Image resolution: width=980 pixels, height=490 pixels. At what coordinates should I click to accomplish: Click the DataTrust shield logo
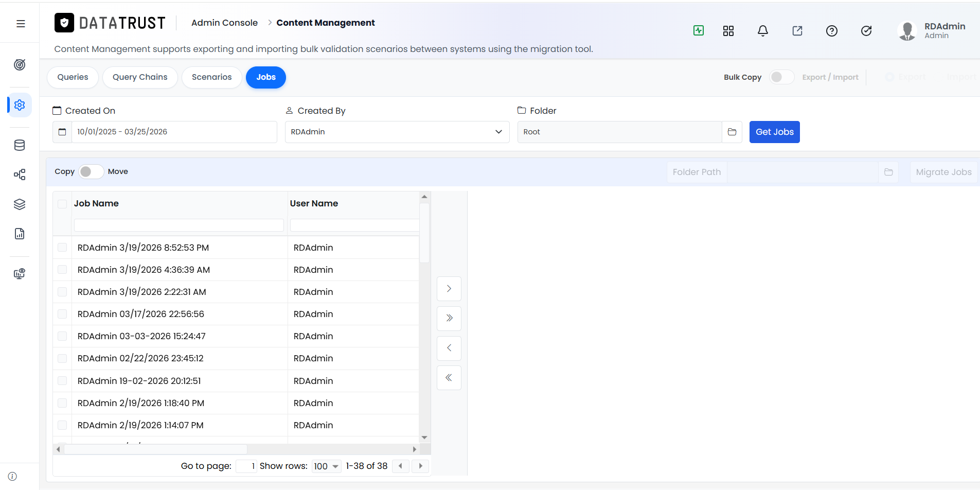pyautogui.click(x=64, y=23)
